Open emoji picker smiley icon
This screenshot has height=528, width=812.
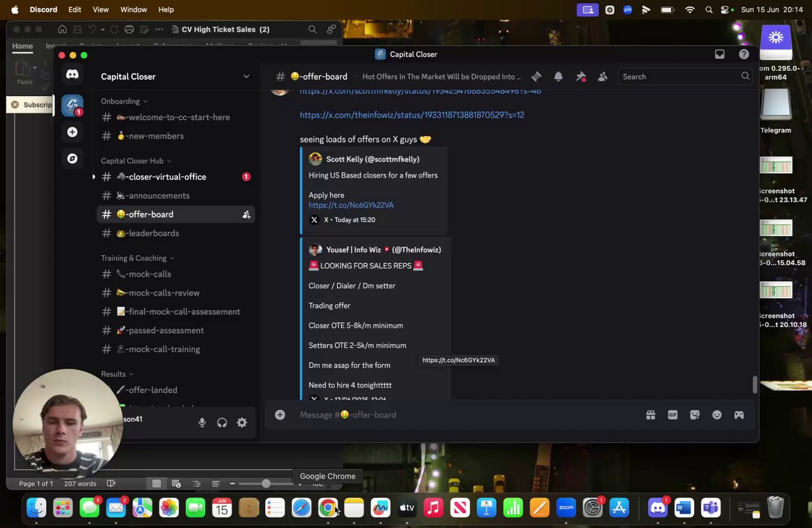[717, 414]
